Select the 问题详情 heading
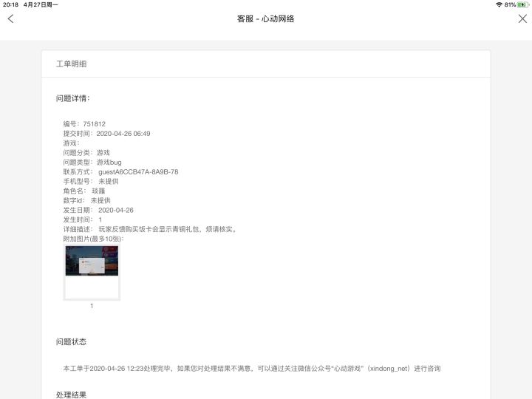Viewport: 532px width, 399px height. [72, 98]
